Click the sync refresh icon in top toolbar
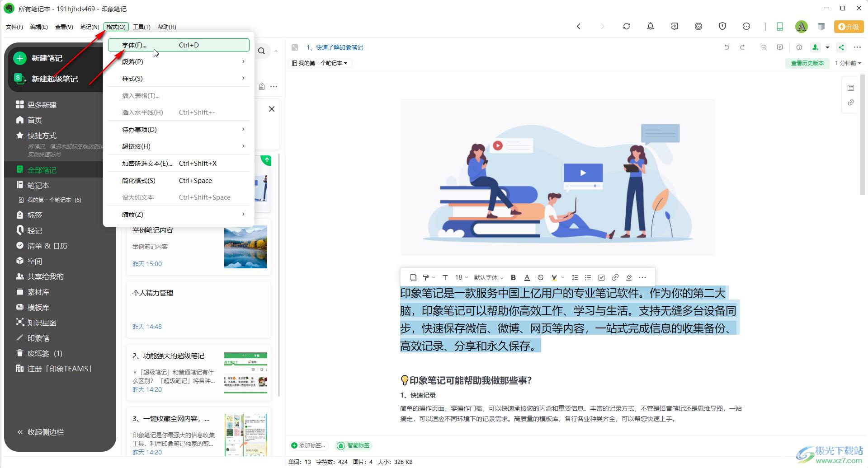Screen dimensions: 868x468 [626, 26]
